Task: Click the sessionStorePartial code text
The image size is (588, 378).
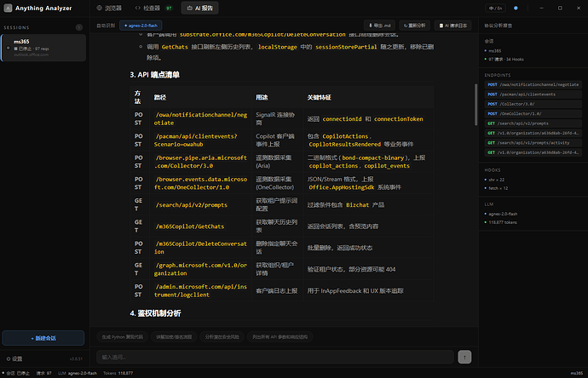Action: (x=346, y=47)
